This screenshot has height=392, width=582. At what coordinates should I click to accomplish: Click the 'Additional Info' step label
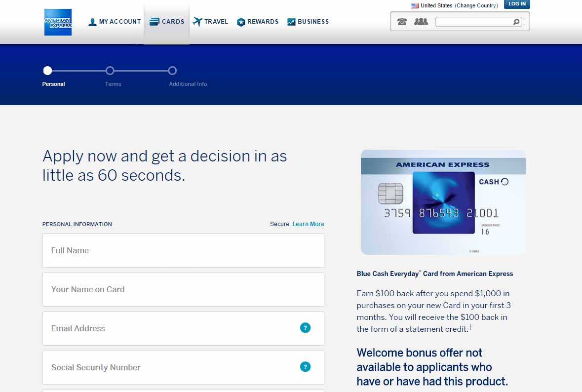coord(188,84)
